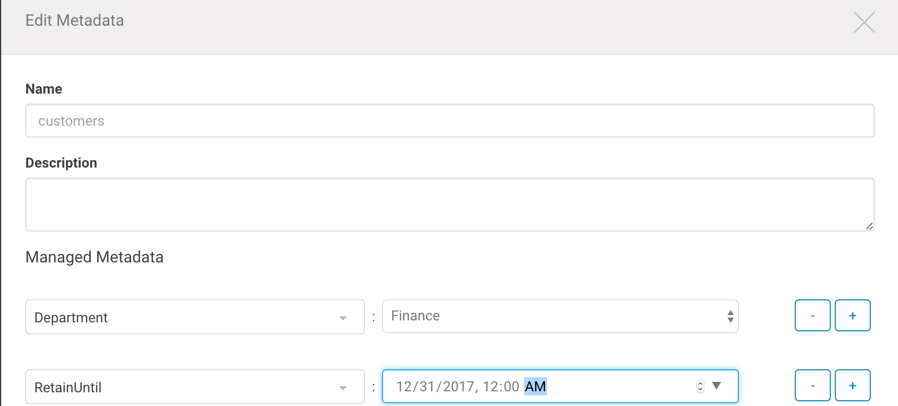This screenshot has height=406, width=898.
Task: Remove the RetainUntil metadata row
Action: [x=812, y=386]
